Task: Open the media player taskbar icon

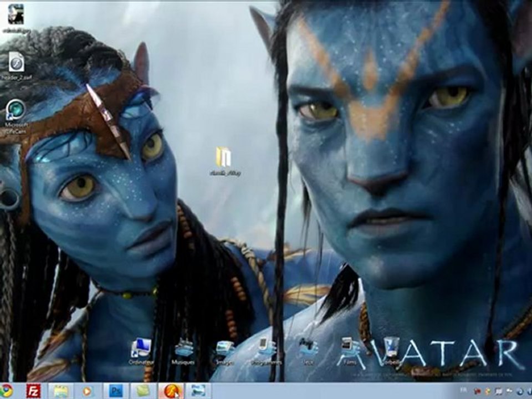Action: tap(87, 391)
